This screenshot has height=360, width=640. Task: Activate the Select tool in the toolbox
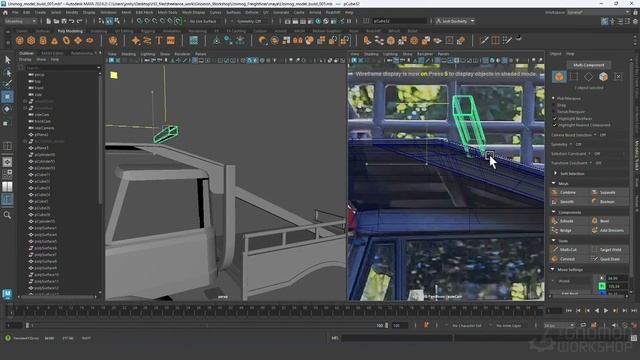(x=7, y=60)
